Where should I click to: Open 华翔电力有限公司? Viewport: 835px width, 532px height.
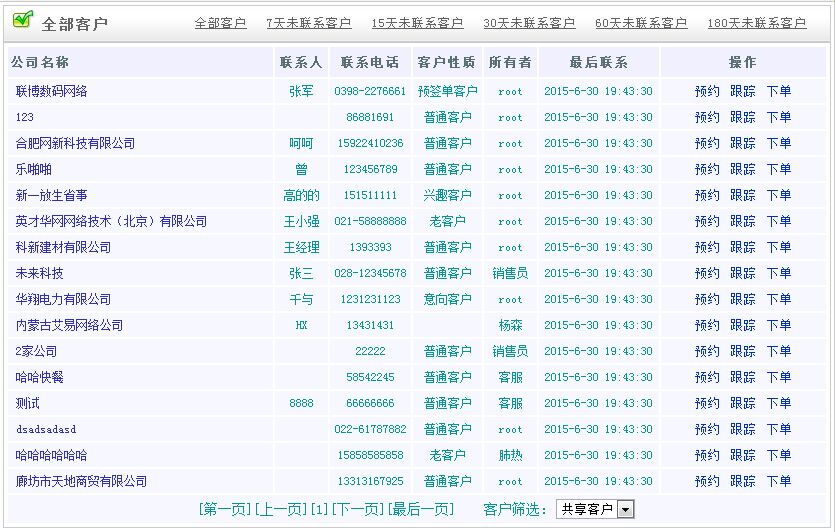(x=63, y=299)
